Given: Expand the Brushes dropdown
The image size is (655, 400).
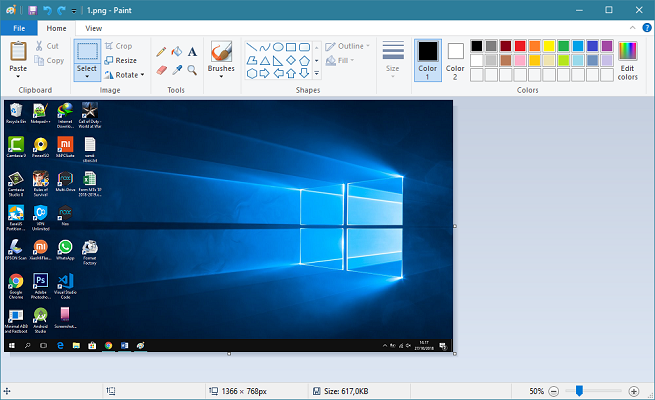Looking at the screenshot, I should (221, 76).
